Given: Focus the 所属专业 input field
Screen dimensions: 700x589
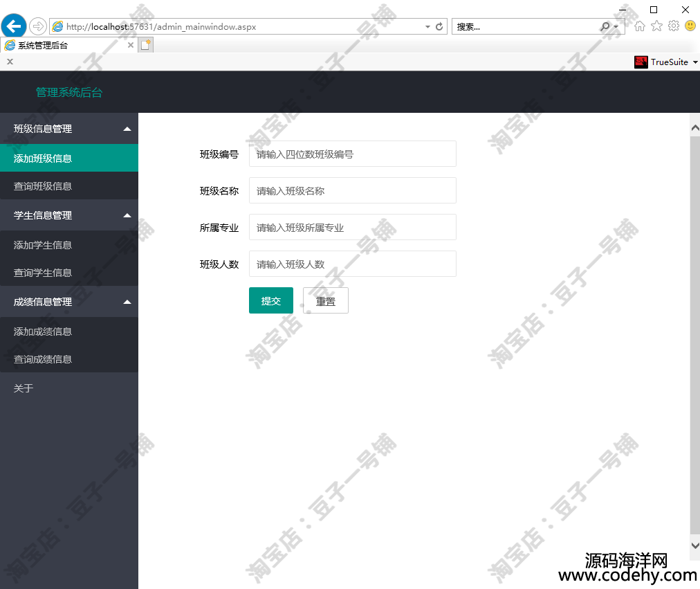Looking at the screenshot, I should (x=353, y=227).
